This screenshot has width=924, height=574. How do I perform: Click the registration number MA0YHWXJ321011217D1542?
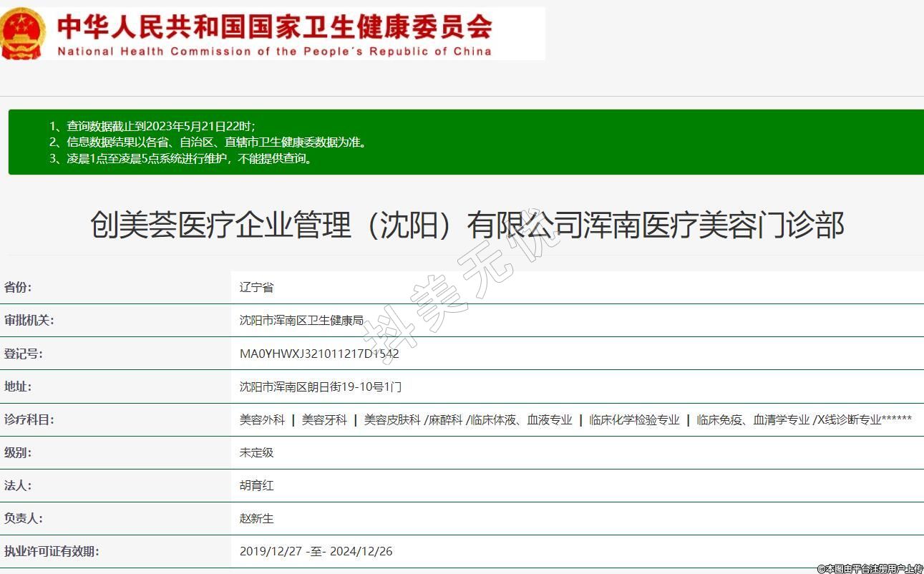coord(319,354)
